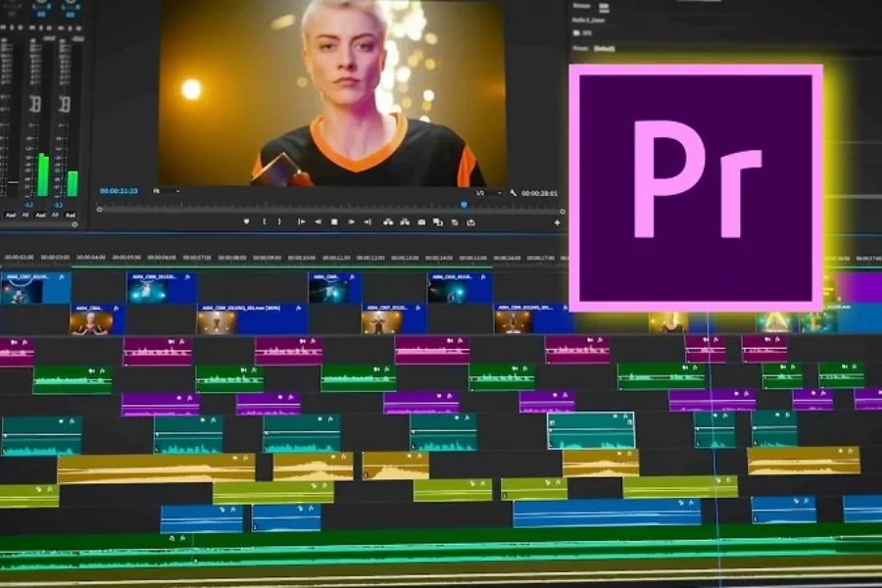Step back one frame

[318, 222]
